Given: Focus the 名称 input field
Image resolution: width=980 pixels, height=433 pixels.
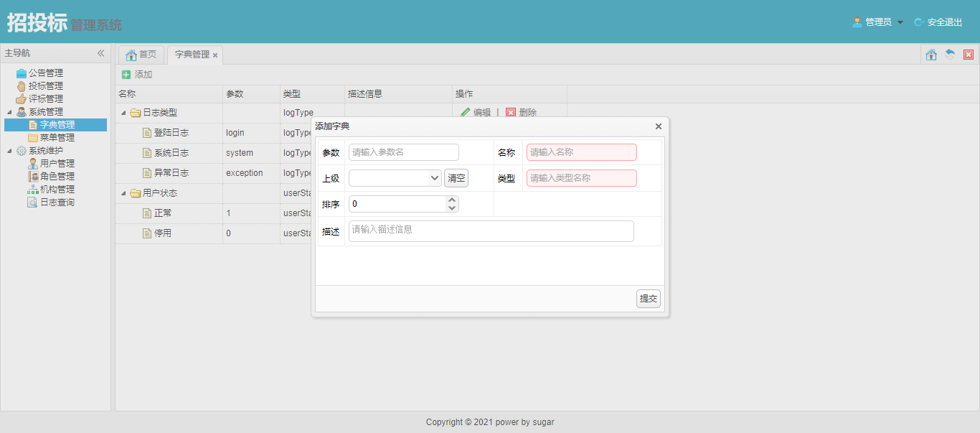Looking at the screenshot, I should [x=582, y=152].
